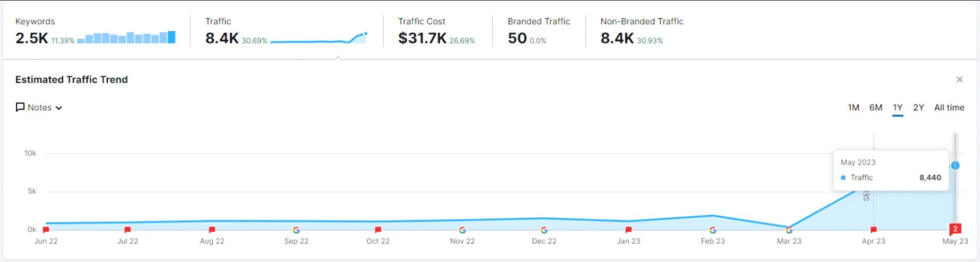Click the Google update icon at Feb 23
Image resolution: width=980 pixels, height=262 pixels.
point(713,230)
